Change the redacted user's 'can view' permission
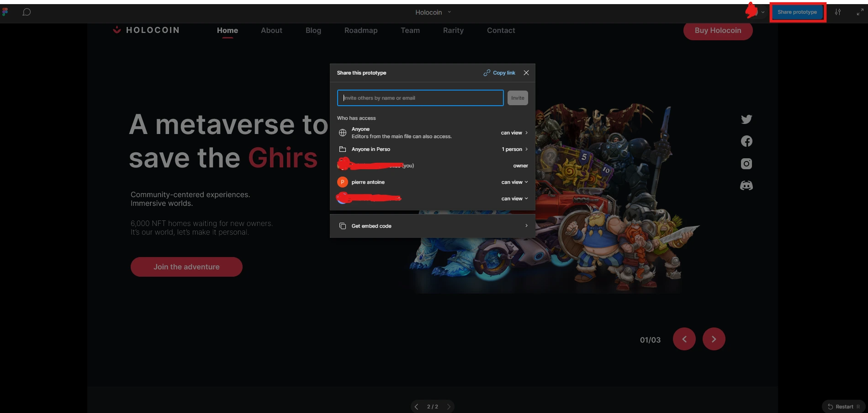The width and height of the screenshot is (868, 413). [515, 198]
